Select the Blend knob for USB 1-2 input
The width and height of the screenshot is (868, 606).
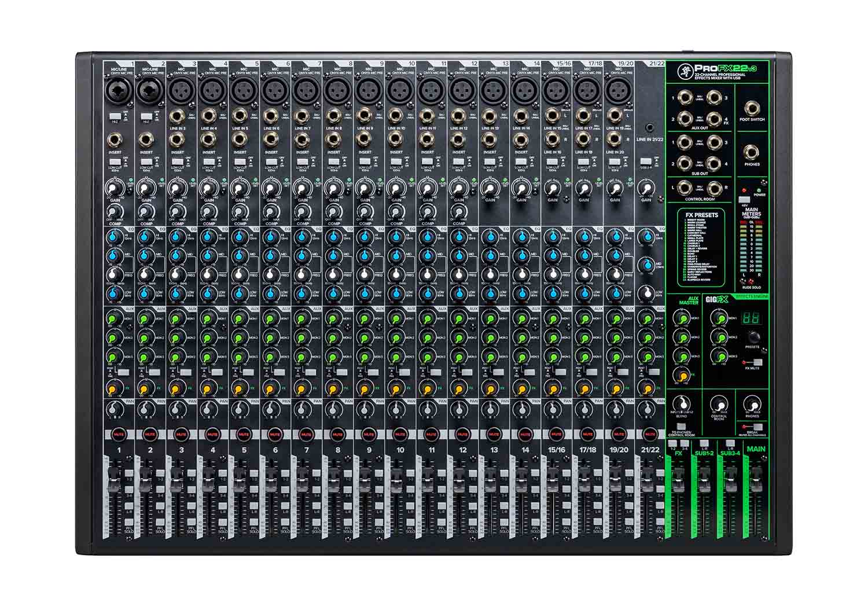(681, 403)
